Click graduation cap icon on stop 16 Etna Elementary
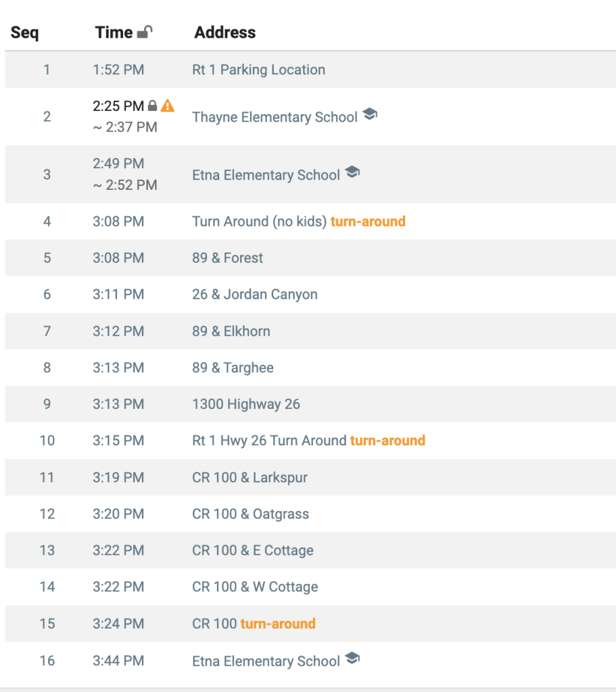 pos(352,658)
